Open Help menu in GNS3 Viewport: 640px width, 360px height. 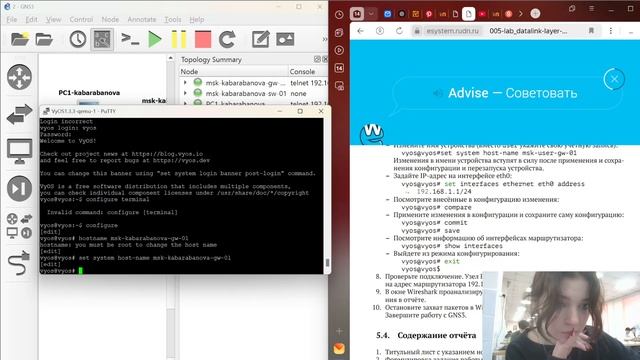pos(197,19)
